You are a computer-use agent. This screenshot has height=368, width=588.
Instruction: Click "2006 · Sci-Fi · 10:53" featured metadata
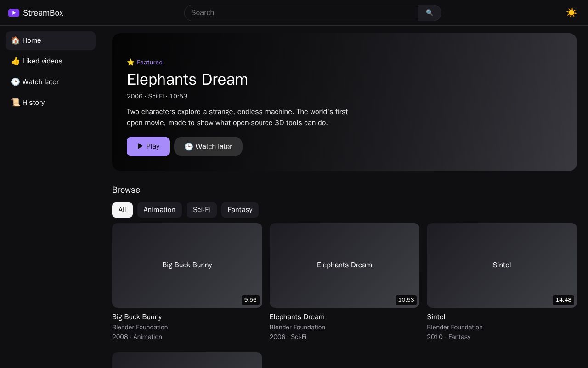[157, 96]
